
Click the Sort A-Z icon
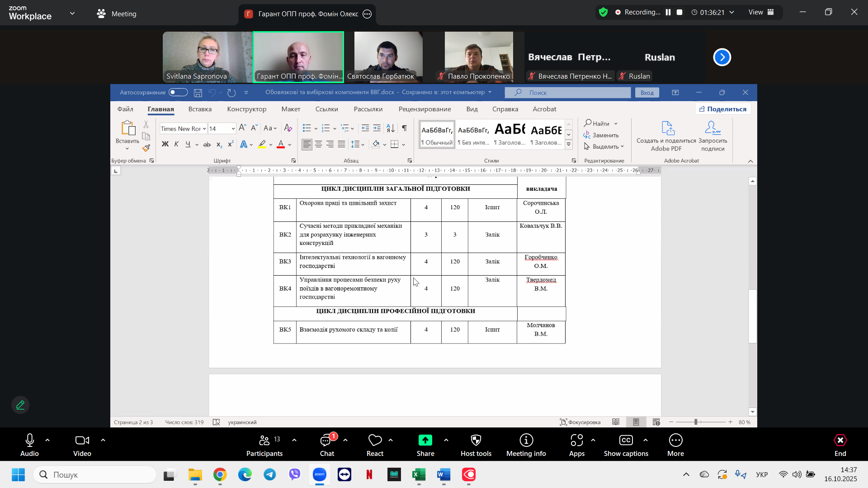point(391,128)
